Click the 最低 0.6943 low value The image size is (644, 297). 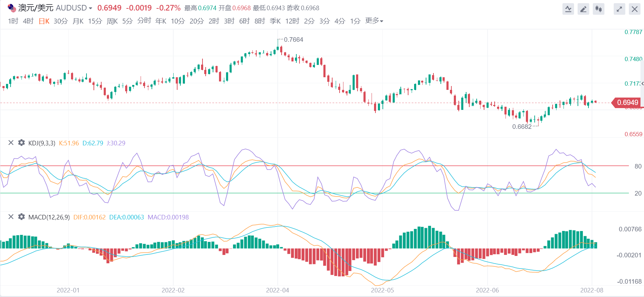(269, 8)
